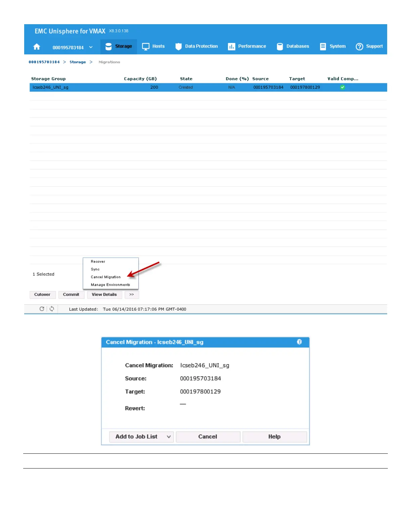Click the N/A done percentage cell
This screenshot has height=532, width=411.
coord(232,87)
